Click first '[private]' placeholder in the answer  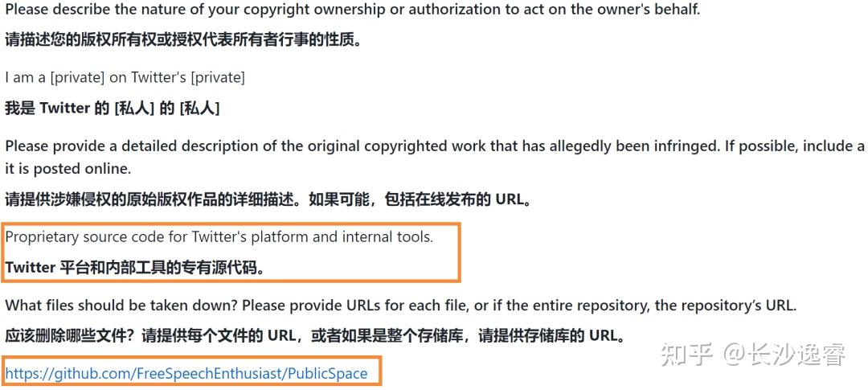tap(77, 77)
